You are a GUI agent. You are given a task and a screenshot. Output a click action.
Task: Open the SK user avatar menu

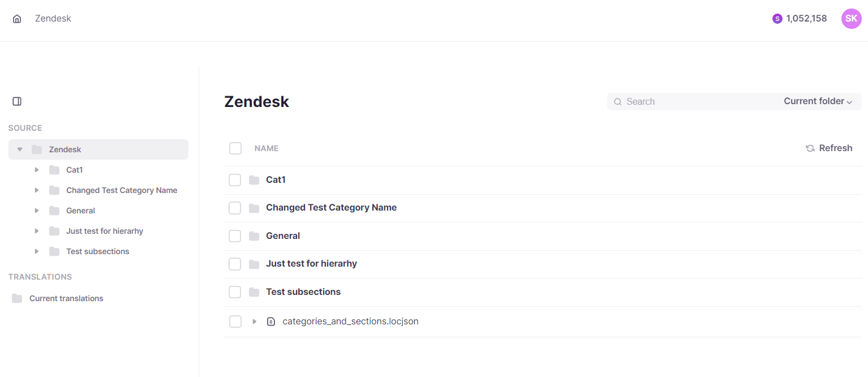coord(851,19)
